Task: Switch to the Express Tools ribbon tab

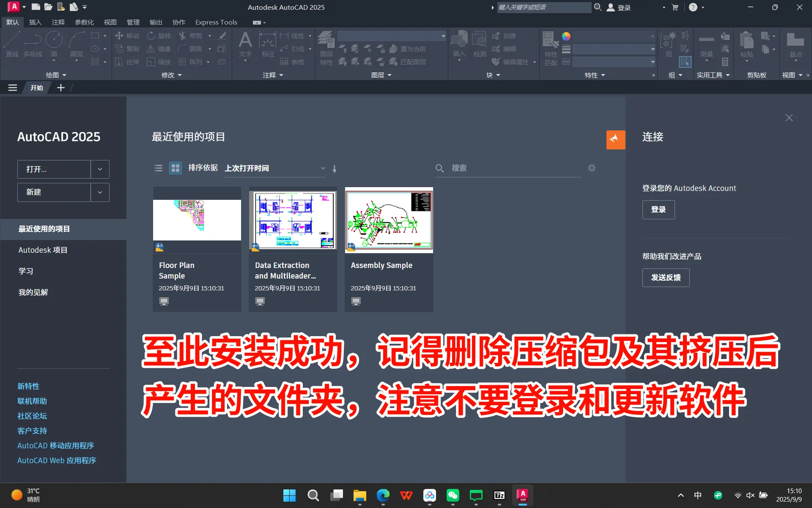Action: pyautogui.click(x=216, y=22)
